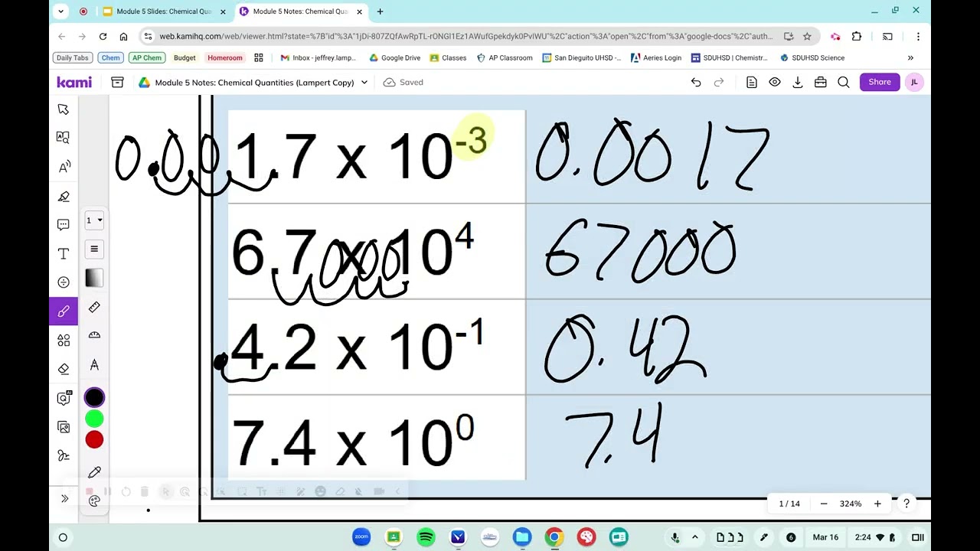Choose the Shapes tool
The height and width of the screenshot is (551, 980).
[64, 340]
